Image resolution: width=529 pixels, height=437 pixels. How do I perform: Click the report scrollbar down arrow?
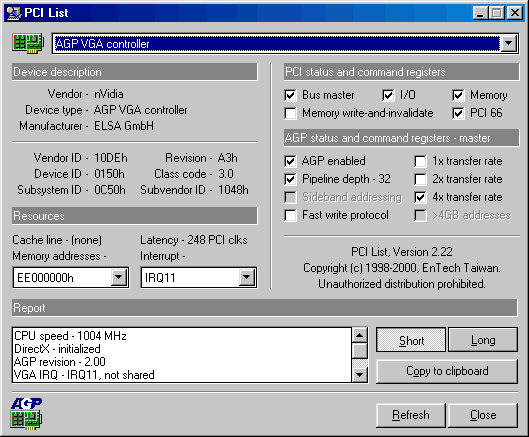coord(360,375)
